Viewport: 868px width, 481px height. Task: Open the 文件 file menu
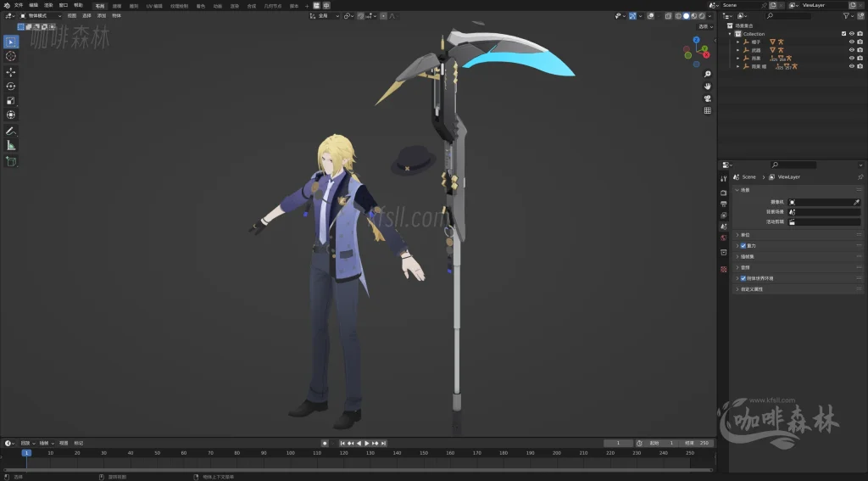coord(19,5)
